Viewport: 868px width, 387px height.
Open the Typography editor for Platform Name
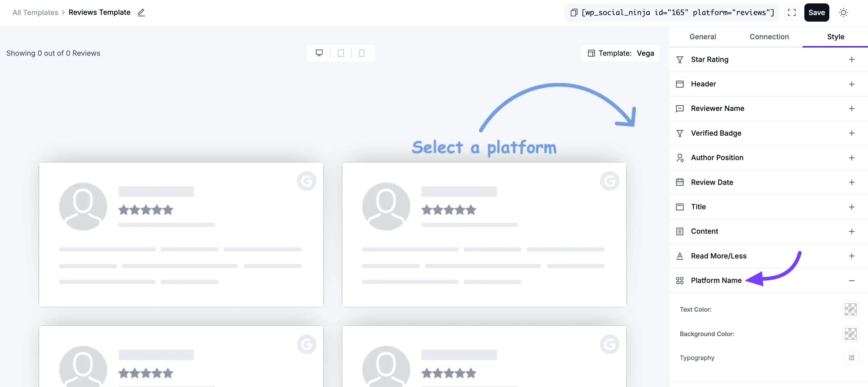(852, 358)
